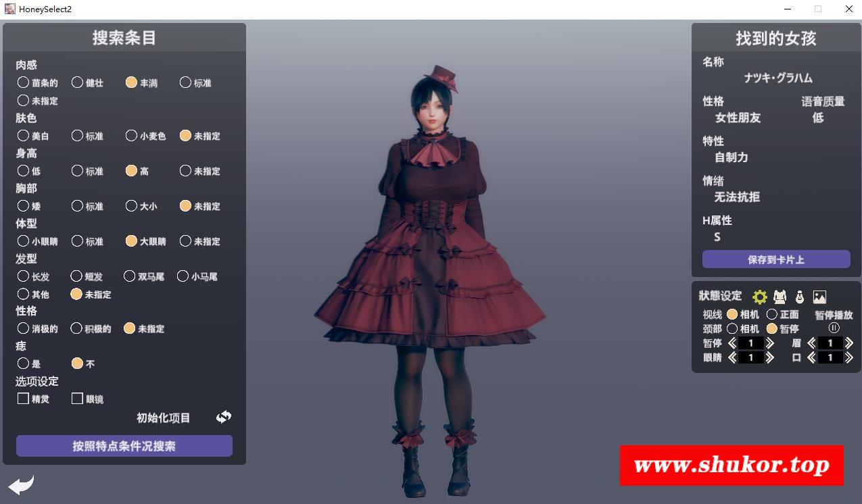Select 苗条的 under 肉感
Viewport: 862px width, 504px height.
point(23,82)
